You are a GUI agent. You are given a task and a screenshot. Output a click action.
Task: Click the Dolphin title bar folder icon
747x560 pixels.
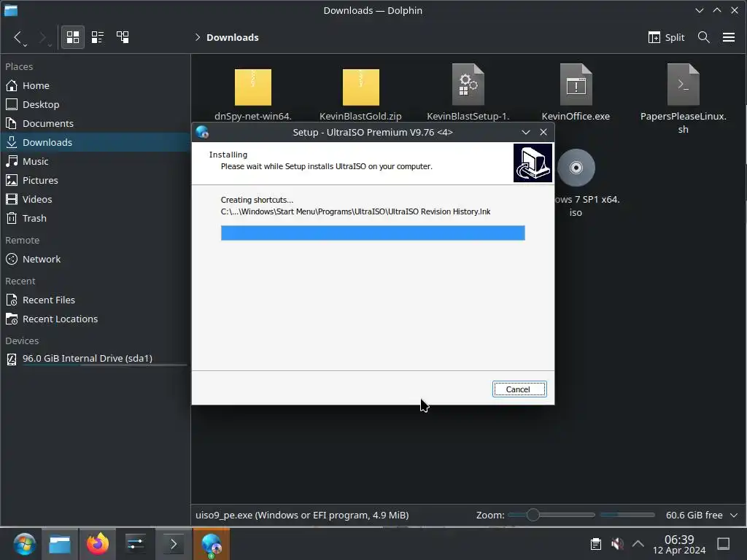pos(10,10)
